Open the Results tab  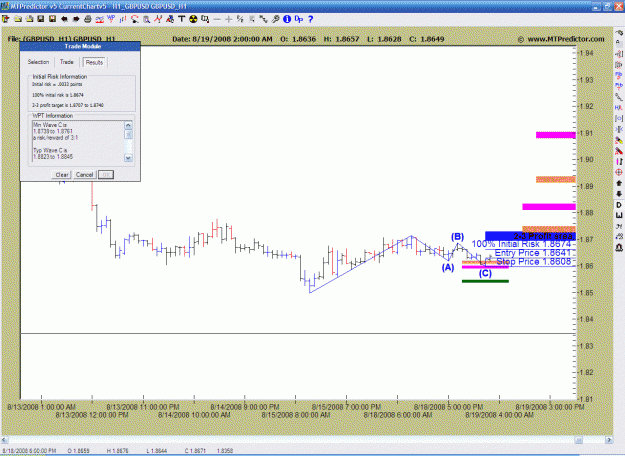click(x=94, y=62)
